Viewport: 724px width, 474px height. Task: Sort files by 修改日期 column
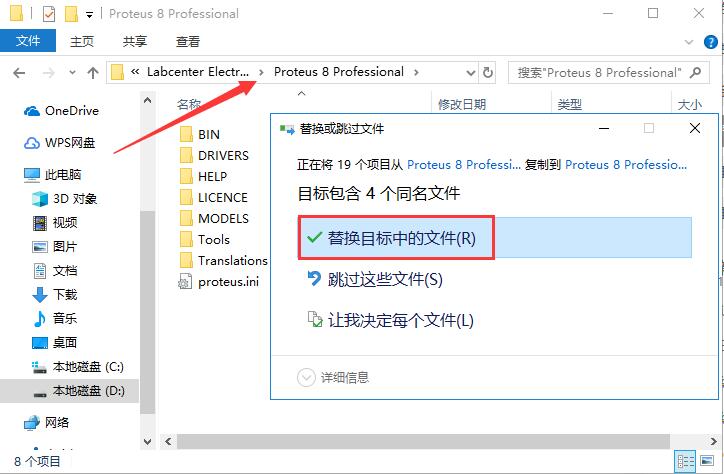click(462, 105)
